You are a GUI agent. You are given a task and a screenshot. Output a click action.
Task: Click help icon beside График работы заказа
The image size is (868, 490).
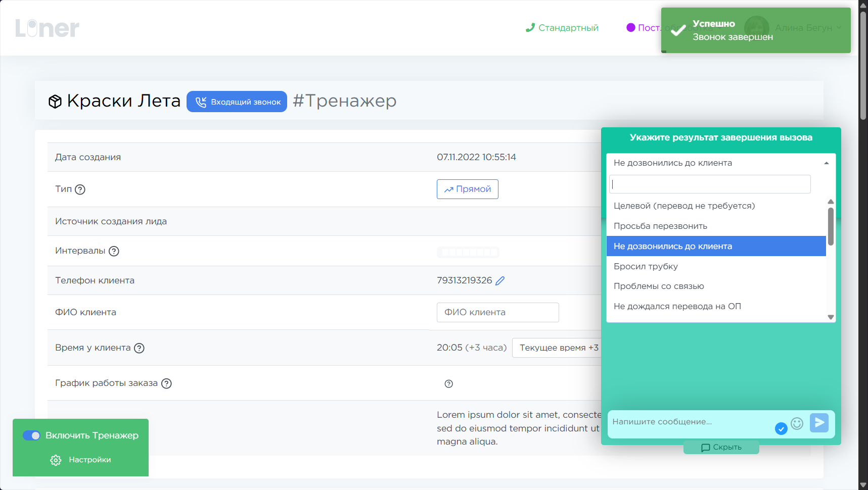click(166, 383)
